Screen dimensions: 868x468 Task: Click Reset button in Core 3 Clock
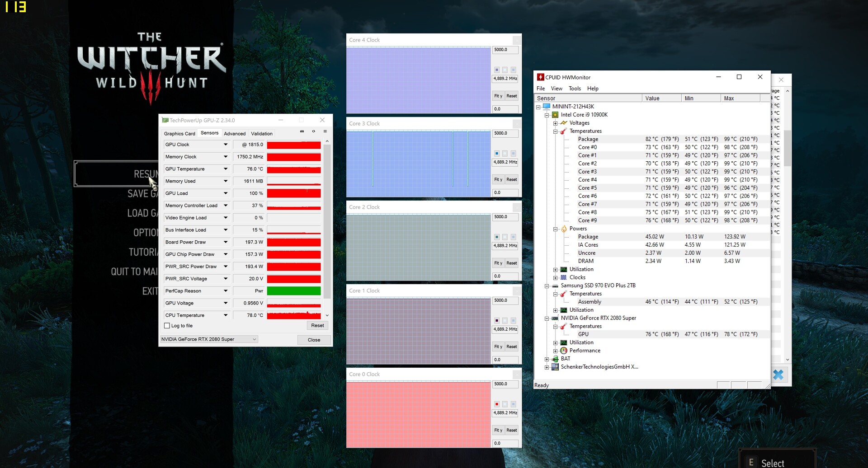512,179
